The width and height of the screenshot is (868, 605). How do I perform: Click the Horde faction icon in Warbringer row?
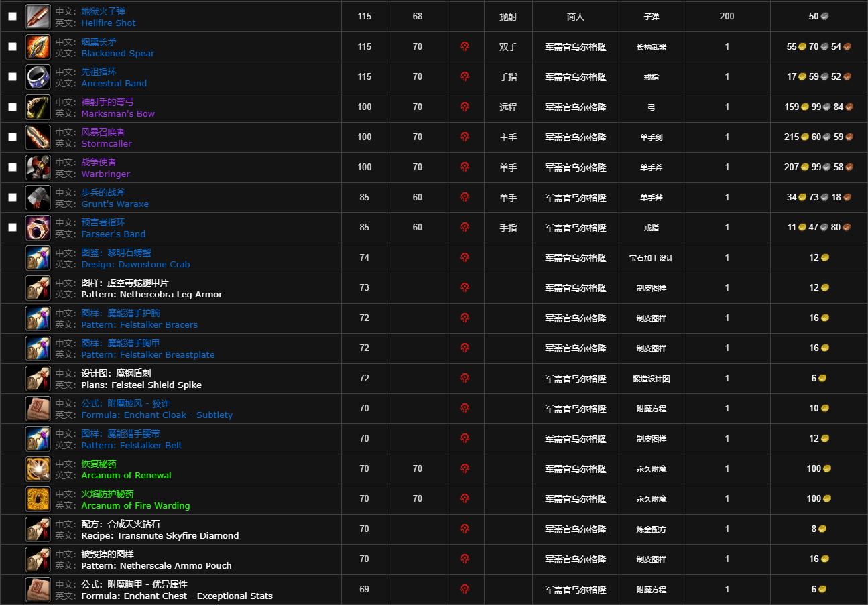(x=465, y=167)
